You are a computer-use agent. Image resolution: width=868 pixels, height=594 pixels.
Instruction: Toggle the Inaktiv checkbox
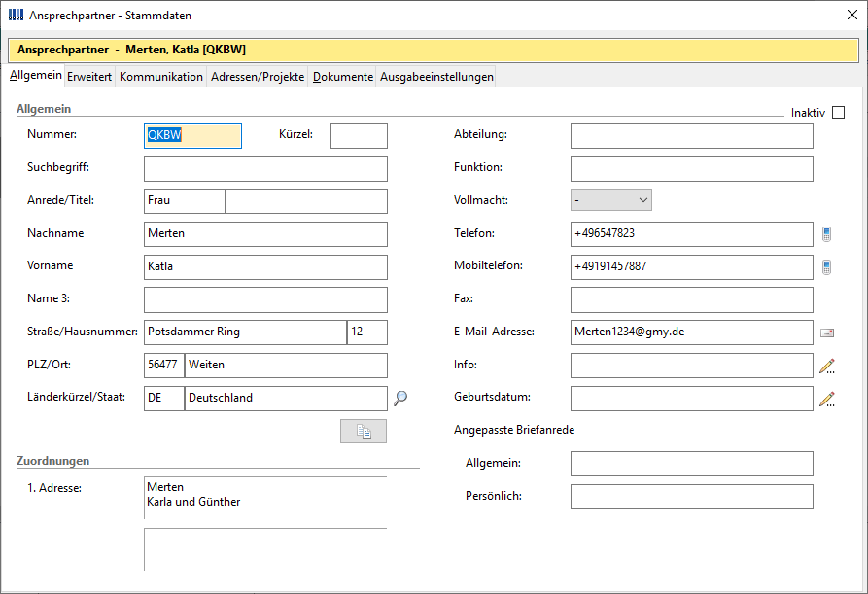coord(838,113)
